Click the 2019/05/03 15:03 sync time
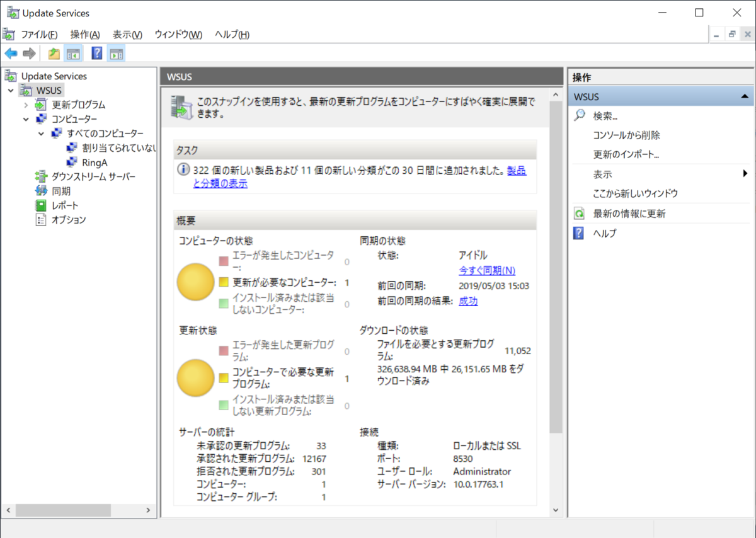The image size is (756, 538). pyautogui.click(x=494, y=285)
